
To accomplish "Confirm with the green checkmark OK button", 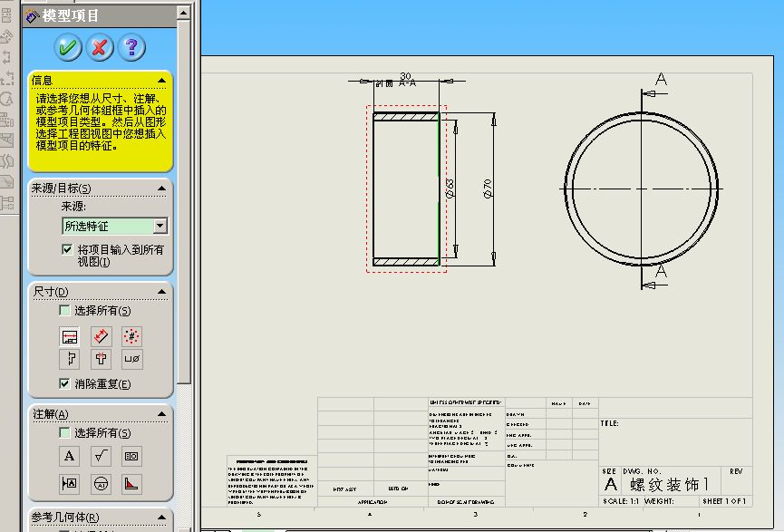I will 67,47.
